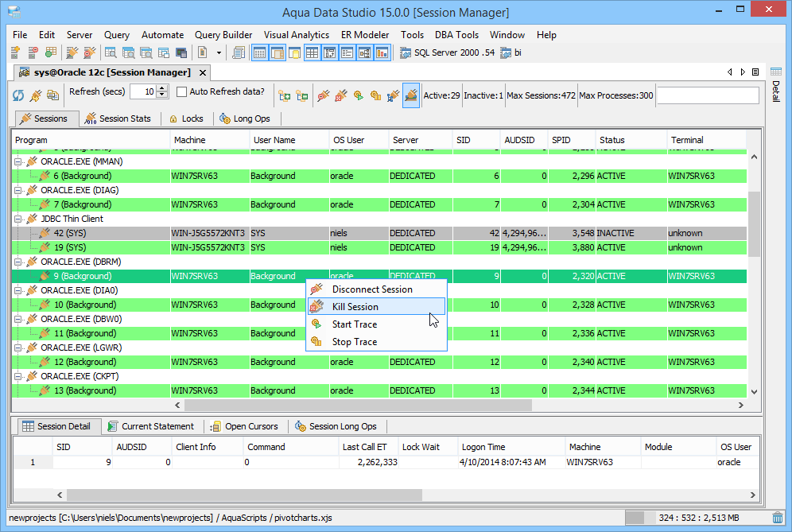Viewport: 792px width, 532px height.
Task: Click the trash can garbage collection icon
Action: 778,518
